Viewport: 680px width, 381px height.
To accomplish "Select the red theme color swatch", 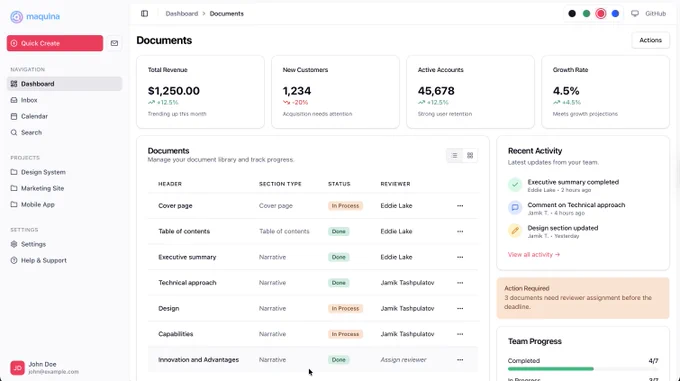I will tap(601, 13).
